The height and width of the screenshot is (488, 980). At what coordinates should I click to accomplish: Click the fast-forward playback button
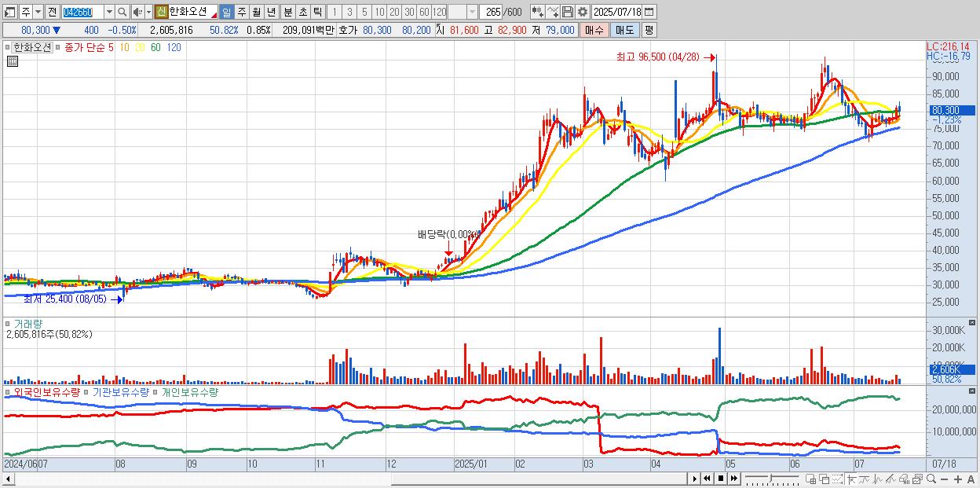[x=733, y=479]
